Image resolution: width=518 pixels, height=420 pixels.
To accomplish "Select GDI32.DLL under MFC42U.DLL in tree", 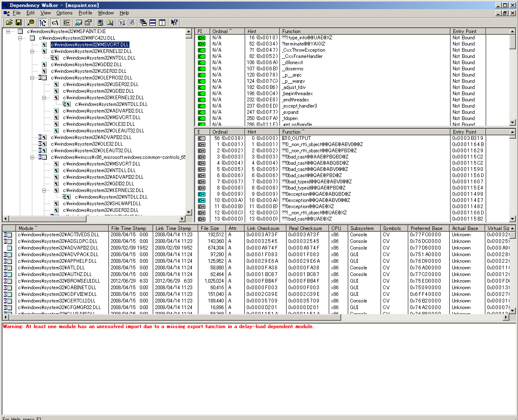I will click(x=86, y=65).
